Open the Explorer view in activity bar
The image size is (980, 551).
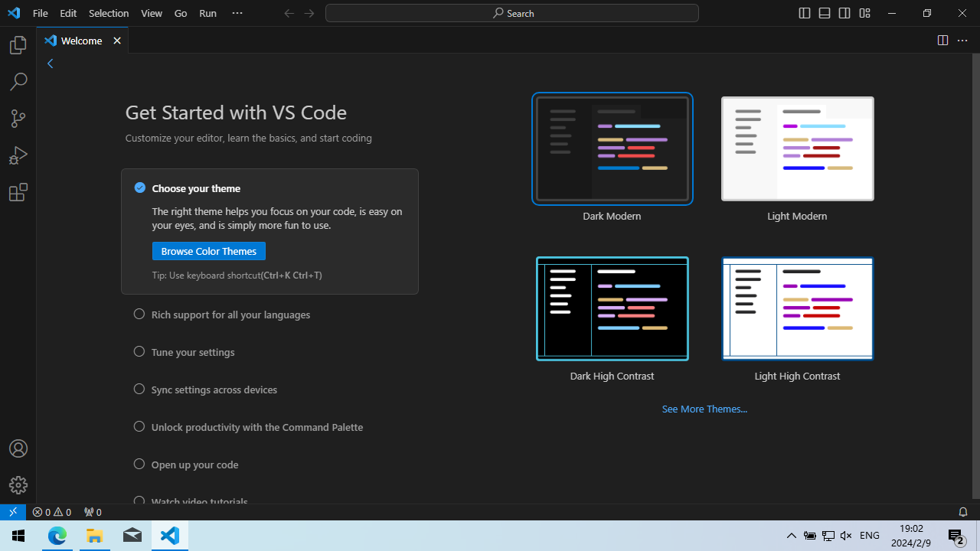tap(18, 46)
